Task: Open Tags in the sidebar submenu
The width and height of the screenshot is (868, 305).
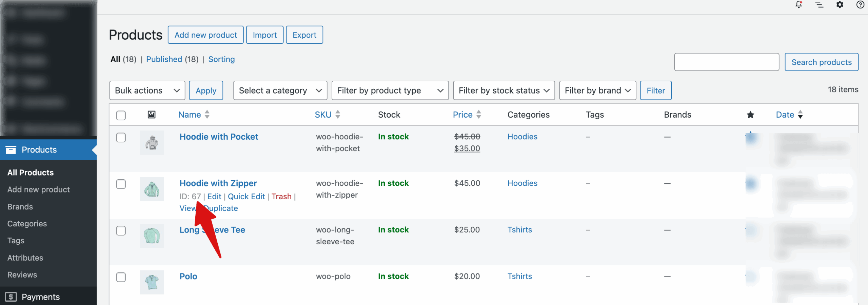Action: pyautogui.click(x=16, y=241)
